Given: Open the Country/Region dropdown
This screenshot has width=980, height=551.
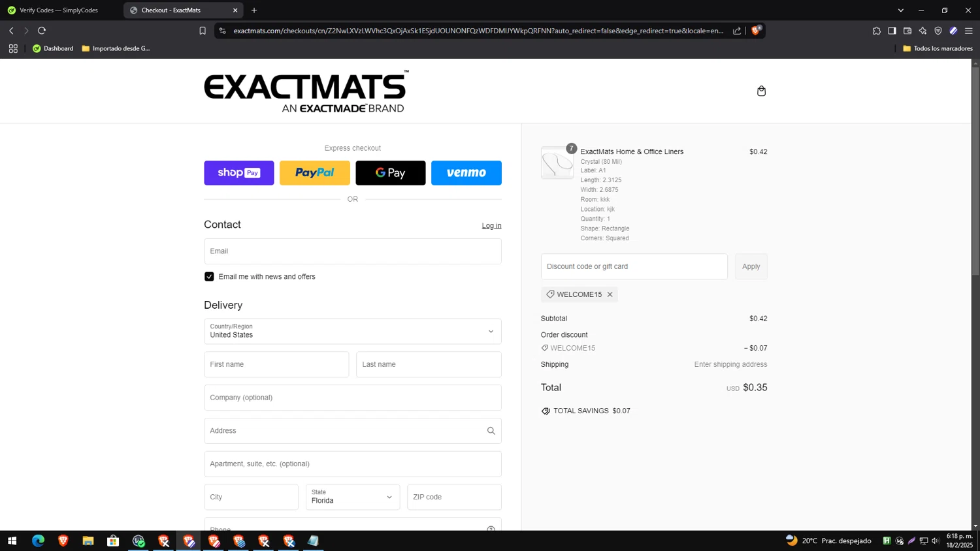Looking at the screenshot, I should pos(353,331).
